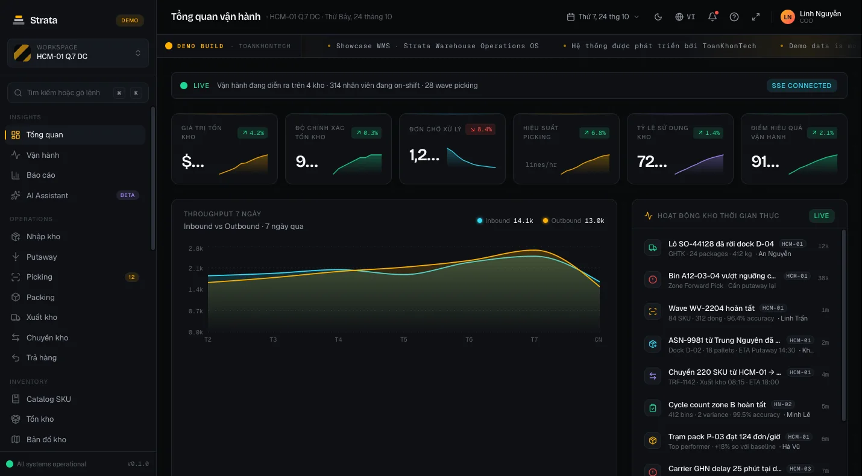Open the Wave WV-2204 hoàn tất activity
Image resolution: width=868 pixels, height=476 pixels.
[x=737, y=312]
